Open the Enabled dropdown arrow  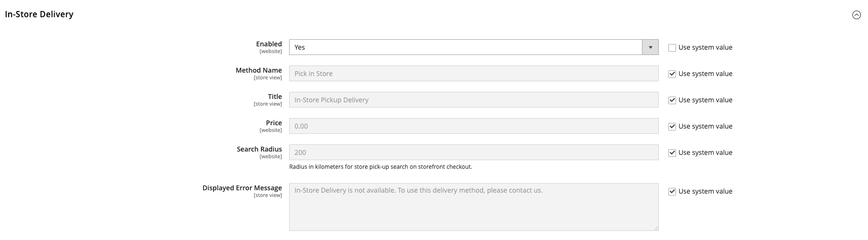point(650,47)
